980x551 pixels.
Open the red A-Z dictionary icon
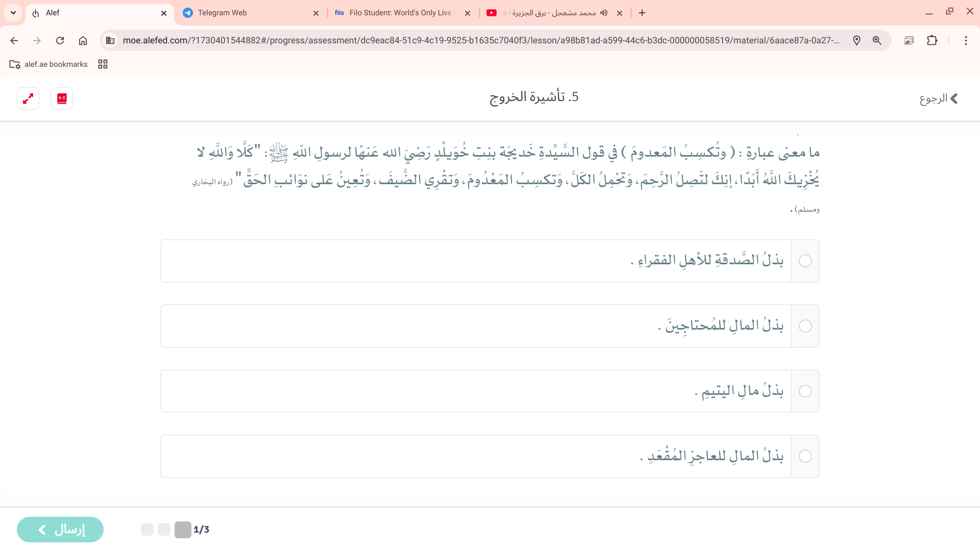pos(62,98)
